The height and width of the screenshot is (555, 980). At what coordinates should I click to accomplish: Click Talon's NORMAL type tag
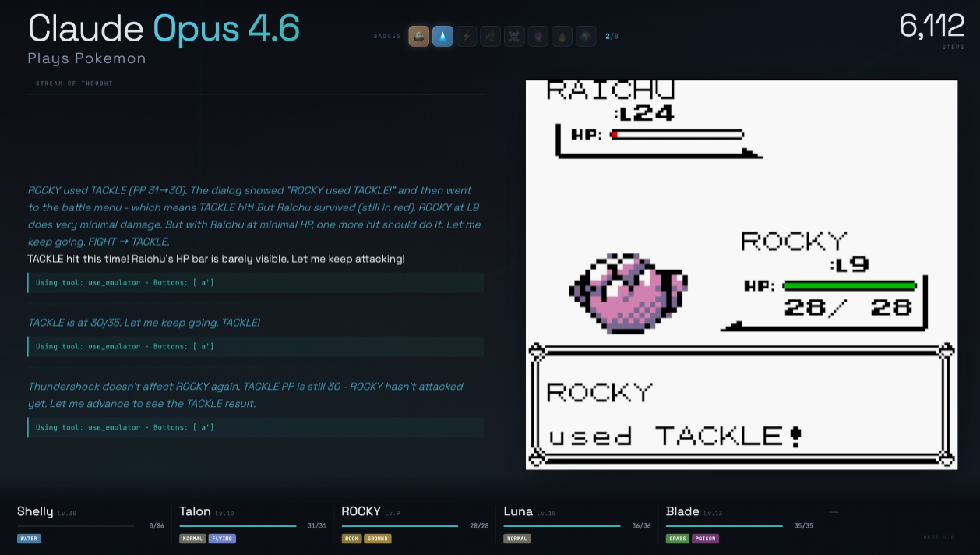[x=192, y=539]
